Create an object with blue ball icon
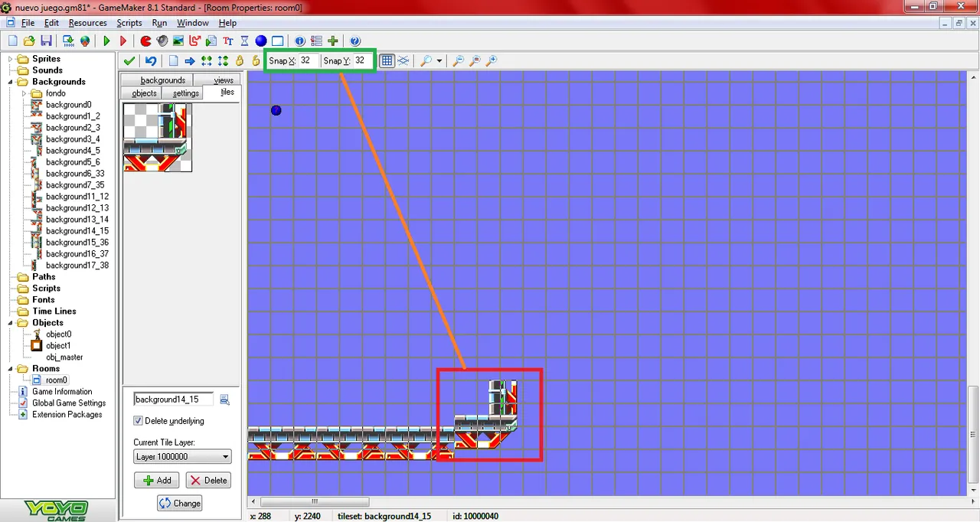Image resolution: width=980 pixels, height=522 pixels. (261, 41)
